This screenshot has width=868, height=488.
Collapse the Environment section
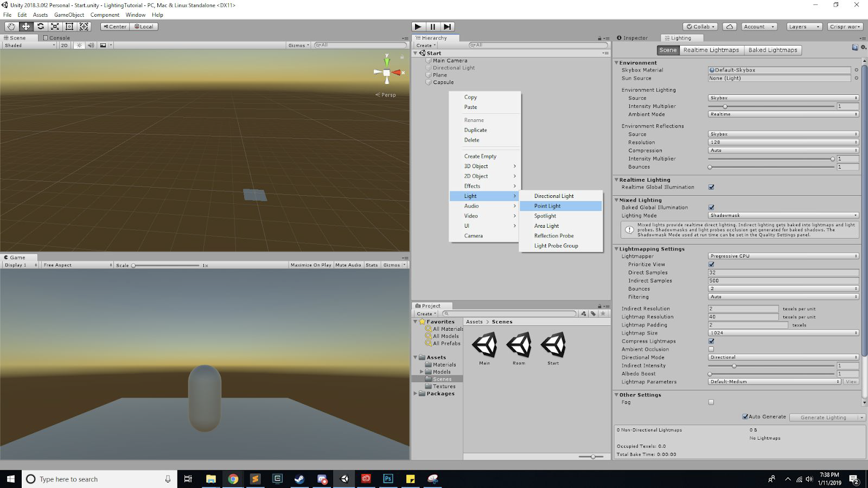[617, 63]
